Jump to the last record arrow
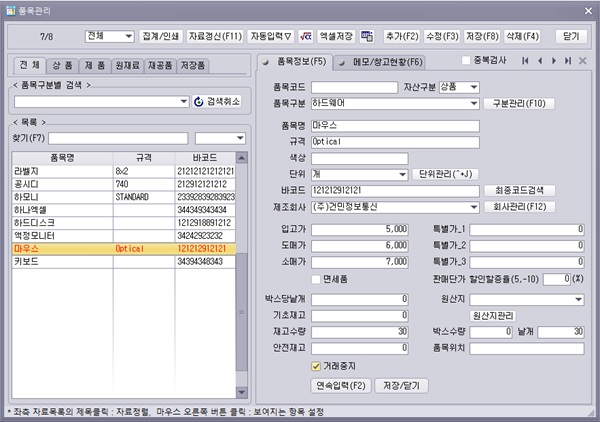The height and width of the screenshot is (422, 600). click(569, 61)
